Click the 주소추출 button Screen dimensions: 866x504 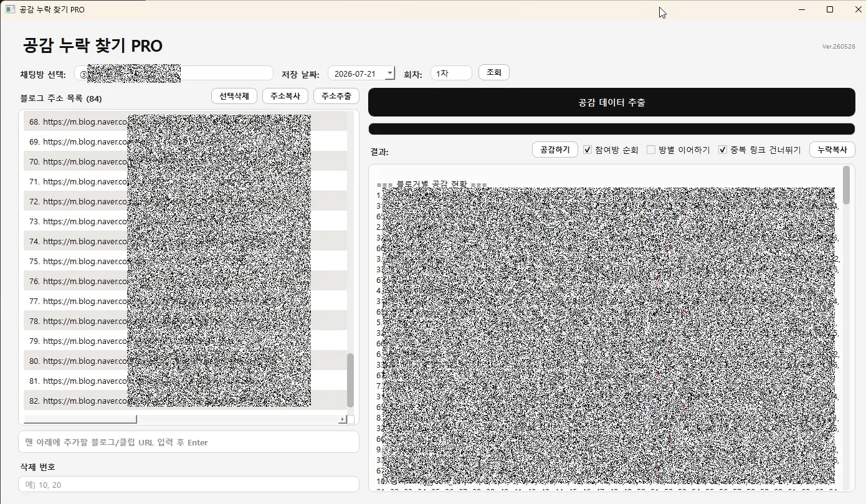[x=336, y=96]
